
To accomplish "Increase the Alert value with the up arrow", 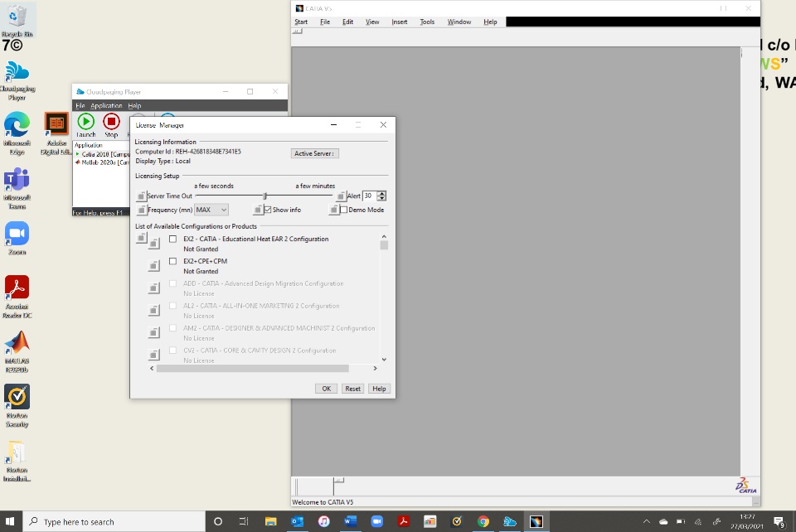I will tap(381, 193).
